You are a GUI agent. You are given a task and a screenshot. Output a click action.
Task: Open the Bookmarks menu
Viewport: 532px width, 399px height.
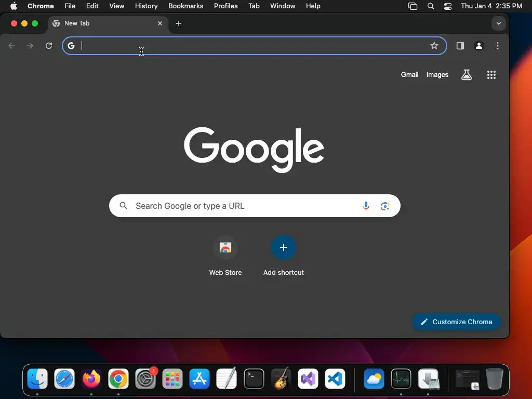coord(185,6)
